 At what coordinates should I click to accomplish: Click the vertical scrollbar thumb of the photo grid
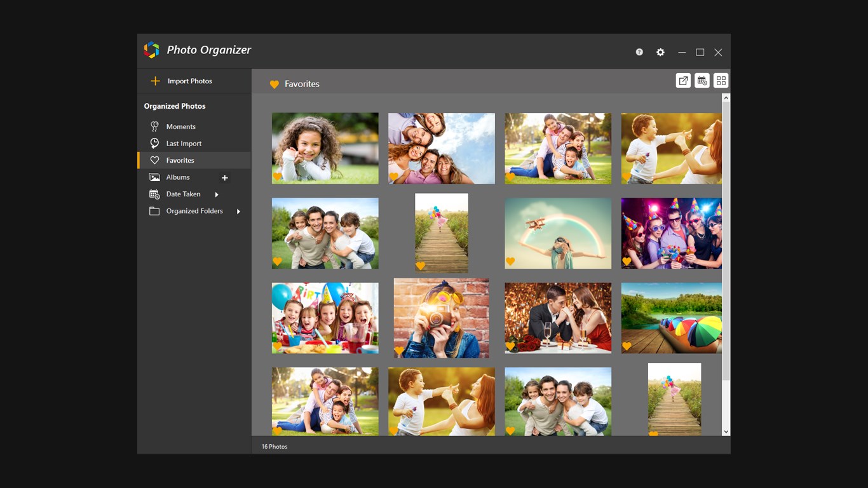726,241
